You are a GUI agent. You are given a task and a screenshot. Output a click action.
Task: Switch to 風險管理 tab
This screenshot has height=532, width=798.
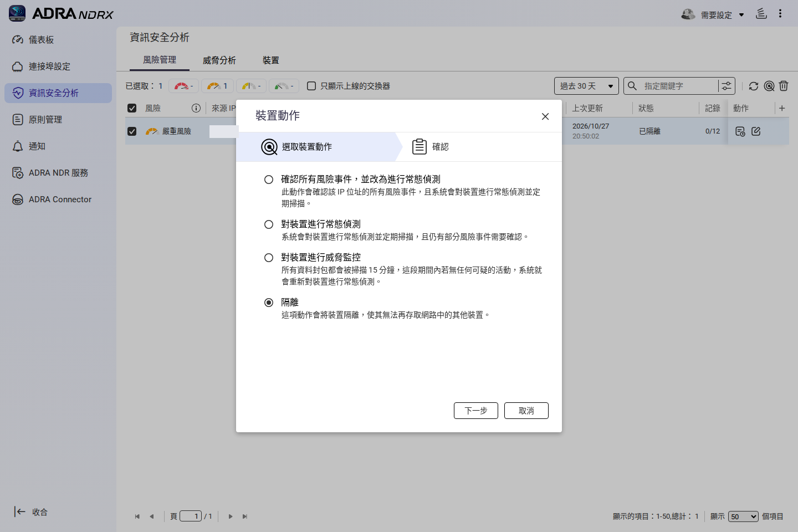pos(160,60)
